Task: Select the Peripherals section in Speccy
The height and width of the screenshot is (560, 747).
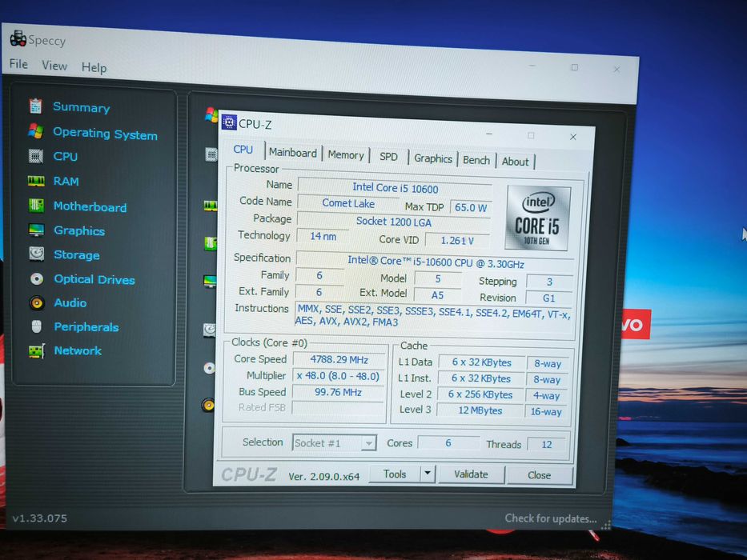Action: pos(86,327)
